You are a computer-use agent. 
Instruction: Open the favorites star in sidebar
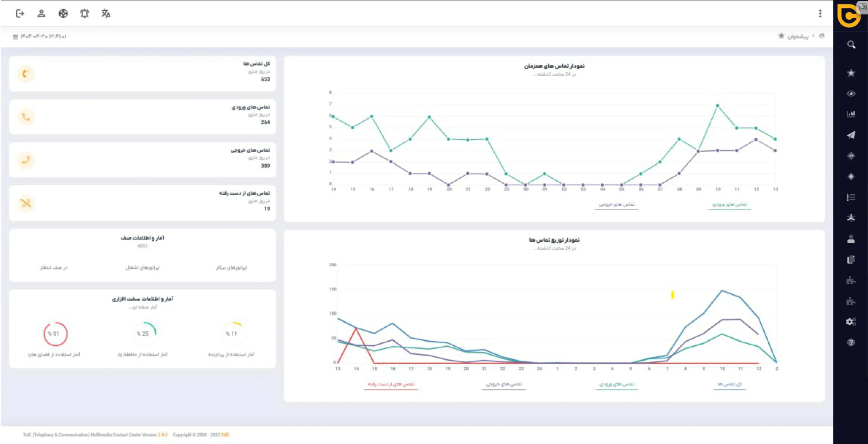coord(851,73)
